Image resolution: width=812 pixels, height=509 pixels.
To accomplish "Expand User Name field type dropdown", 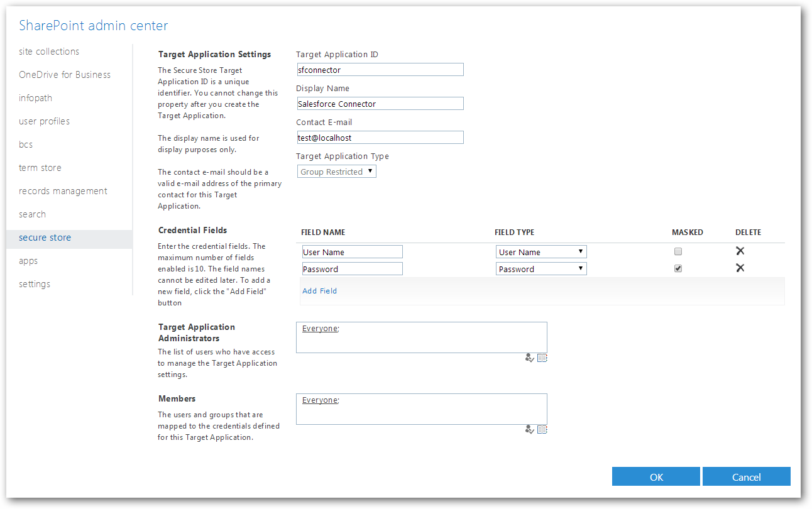I will click(540, 252).
